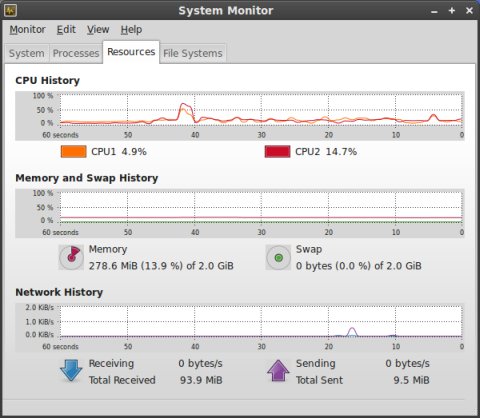The width and height of the screenshot is (480, 418).
Task: Click the Total Sent label
Action: [319, 380]
